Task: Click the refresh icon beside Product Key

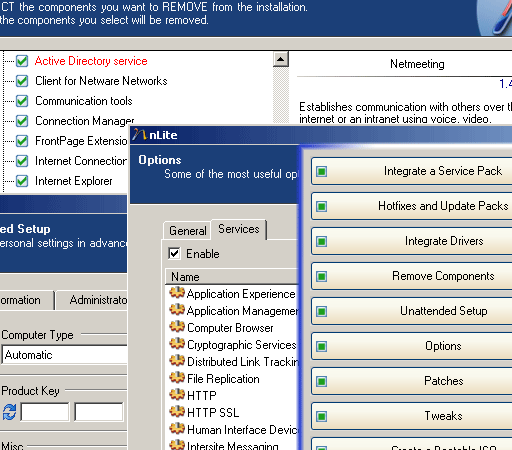Action: [x=9, y=412]
